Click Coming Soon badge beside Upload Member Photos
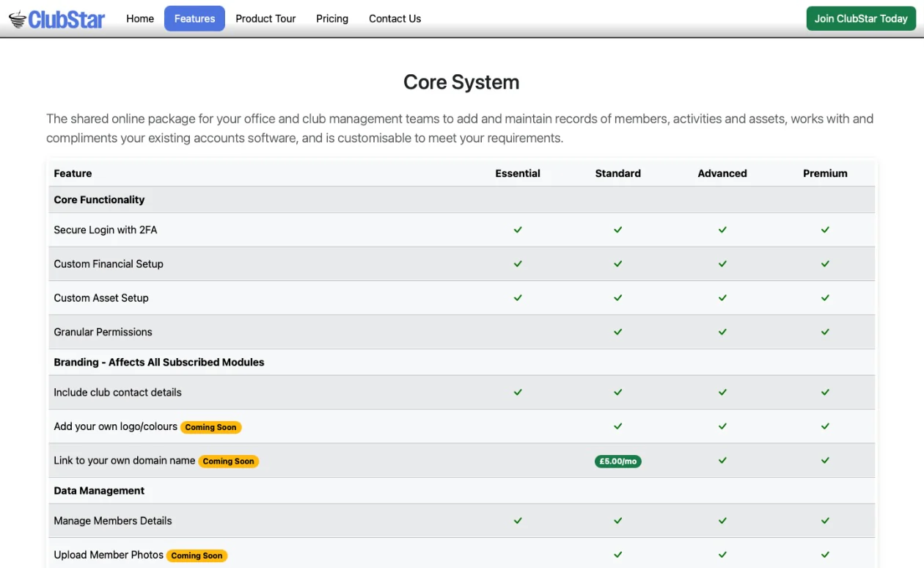924x568 pixels. coord(197,556)
